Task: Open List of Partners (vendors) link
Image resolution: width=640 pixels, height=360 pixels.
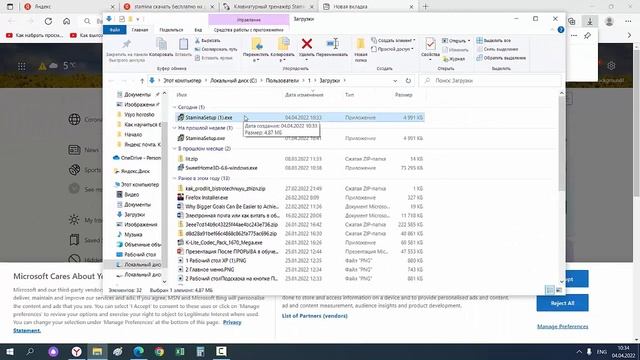Action: [314, 316]
